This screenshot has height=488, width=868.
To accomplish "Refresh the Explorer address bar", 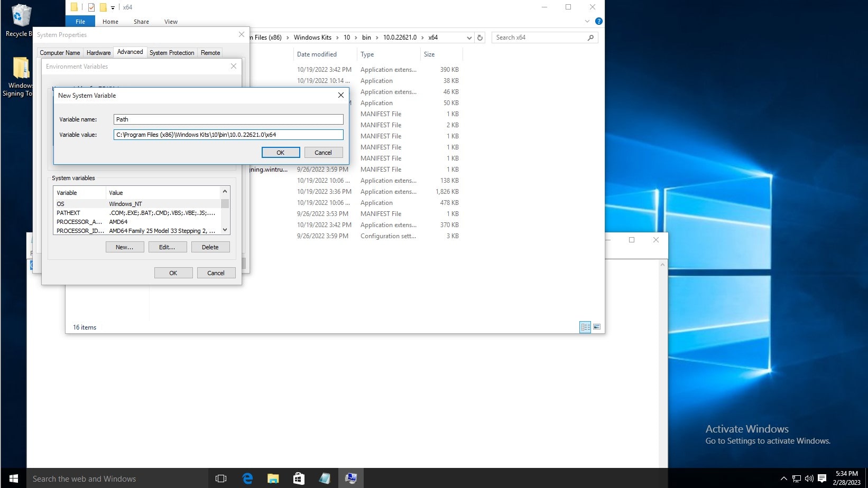I will coord(480,37).
